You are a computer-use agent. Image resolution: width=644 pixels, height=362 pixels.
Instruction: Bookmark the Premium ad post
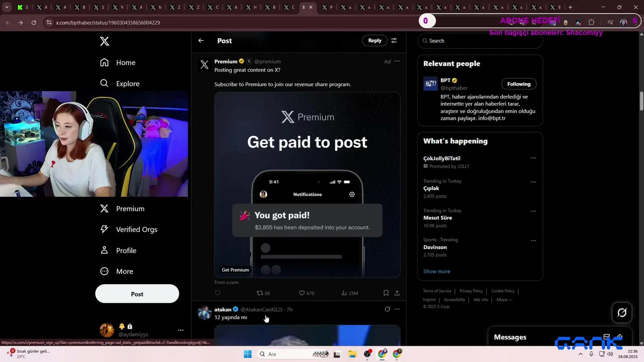(386, 293)
